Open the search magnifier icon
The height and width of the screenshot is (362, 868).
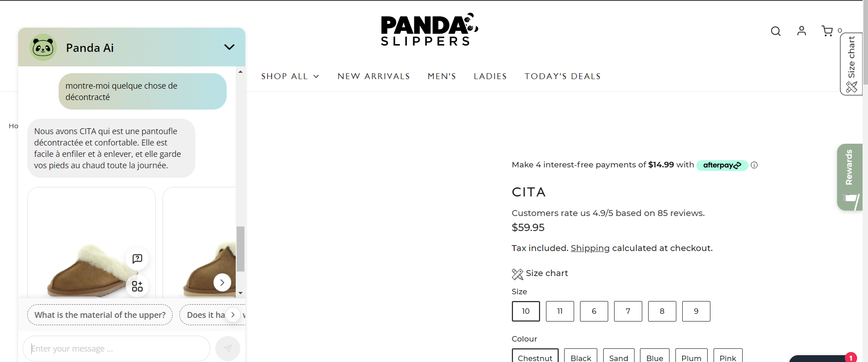point(776,31)
